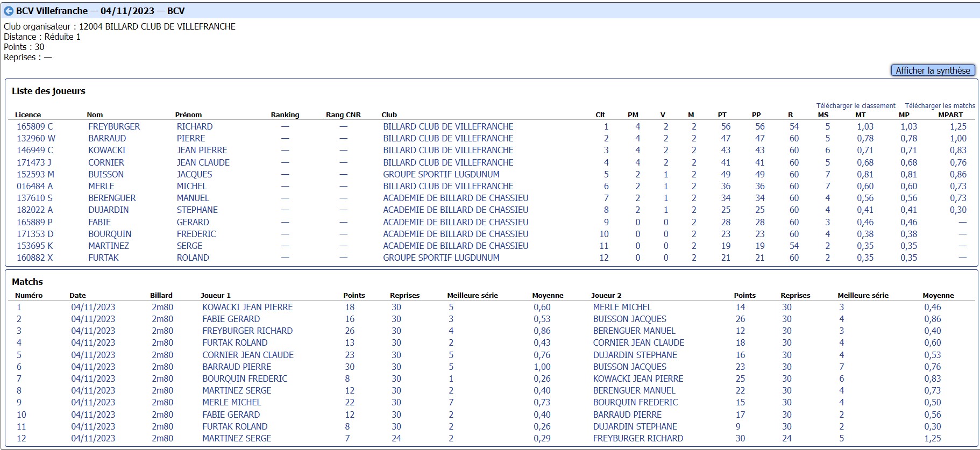Click FURTAK in the Nom column
This screenshot has height=450, width=980.
(x=103, y=258)
